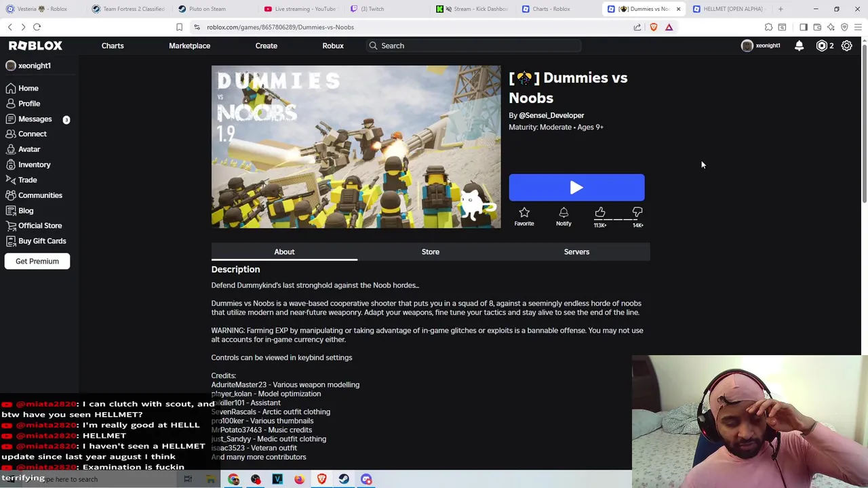868x488 pixels.
Task: Switch to the Store tab
Action: 431,251
